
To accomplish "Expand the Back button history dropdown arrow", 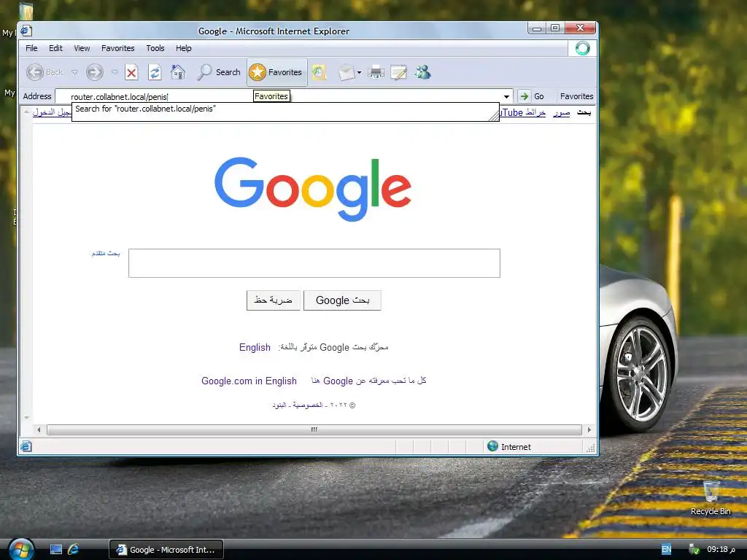I will 74,72.
